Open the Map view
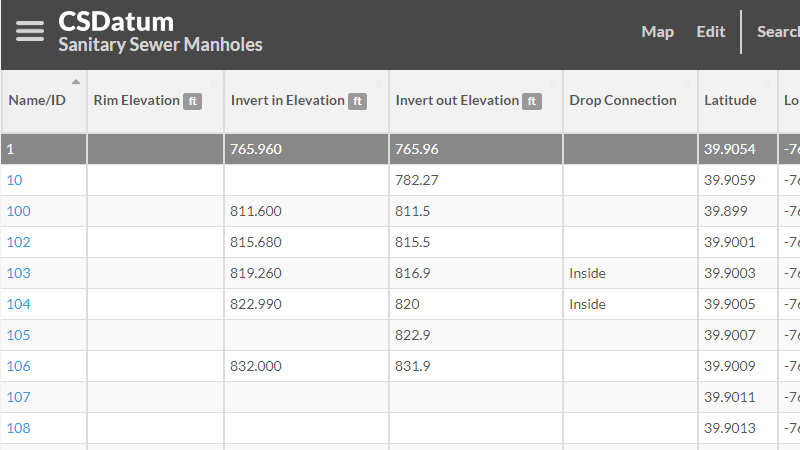Viewport: 800px width, 450px height. pos(657,32)
